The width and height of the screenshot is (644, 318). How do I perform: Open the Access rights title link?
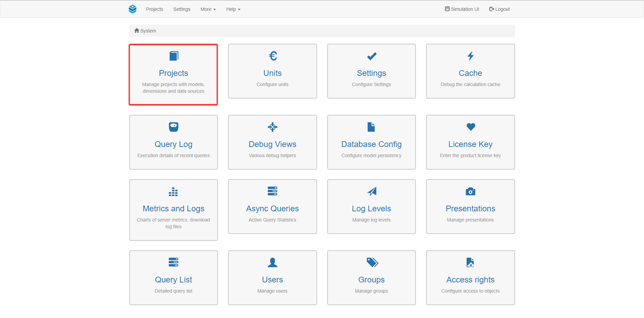pos(470,280)
